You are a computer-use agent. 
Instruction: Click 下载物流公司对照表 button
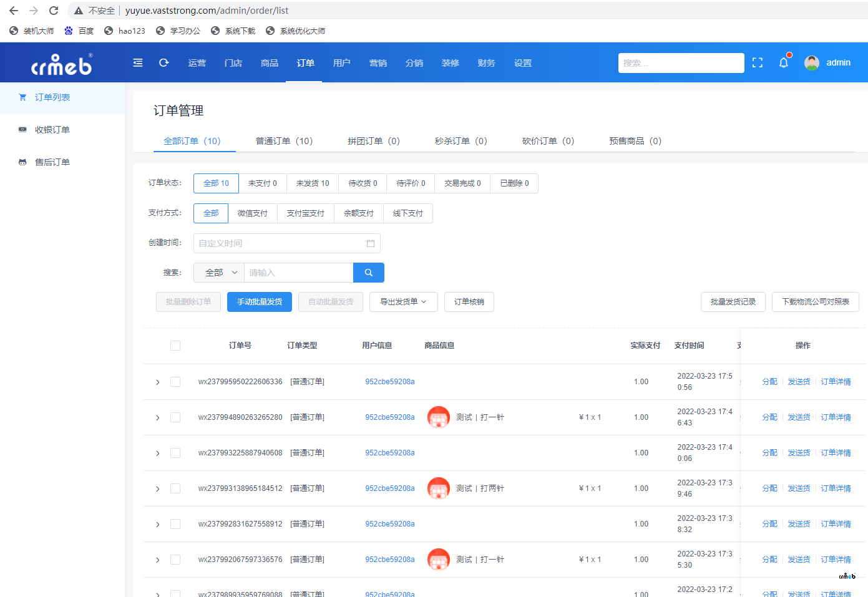pyautogui.click(x=816, y=302)
